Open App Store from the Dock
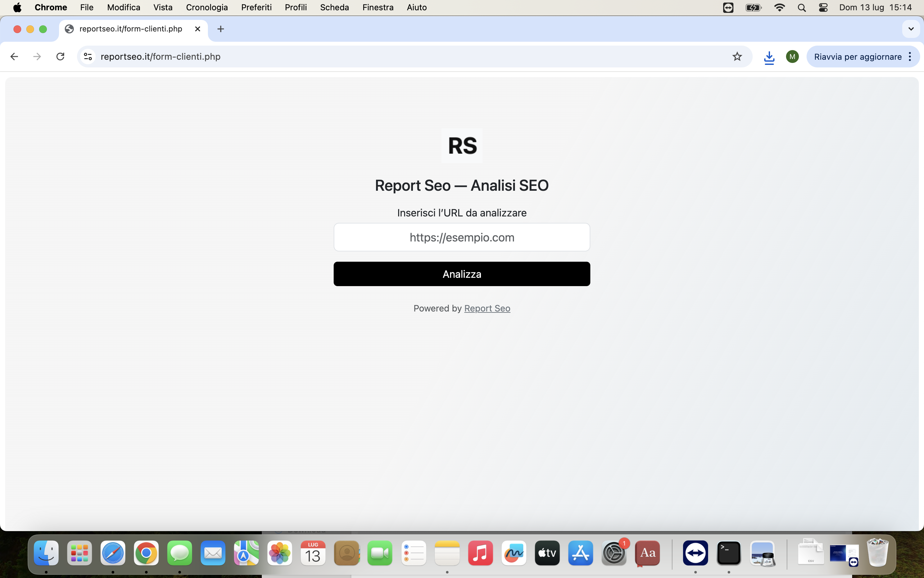The width and height of the screenshot is (924, 578). (580, 553)
